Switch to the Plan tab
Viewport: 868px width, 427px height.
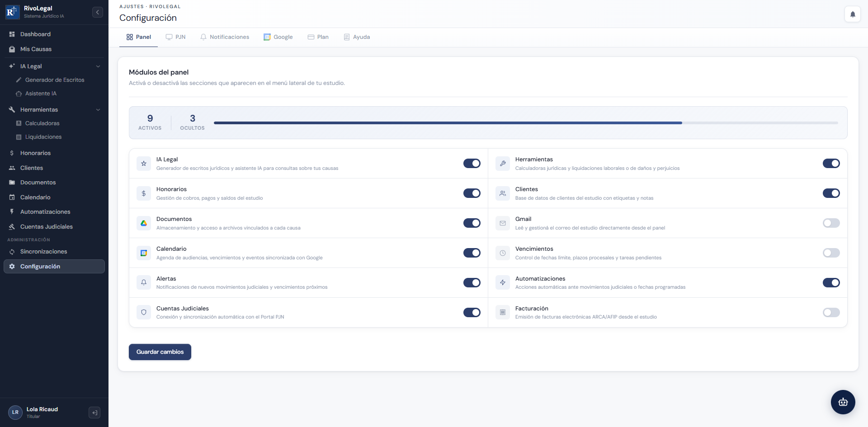tap(318, 37)
